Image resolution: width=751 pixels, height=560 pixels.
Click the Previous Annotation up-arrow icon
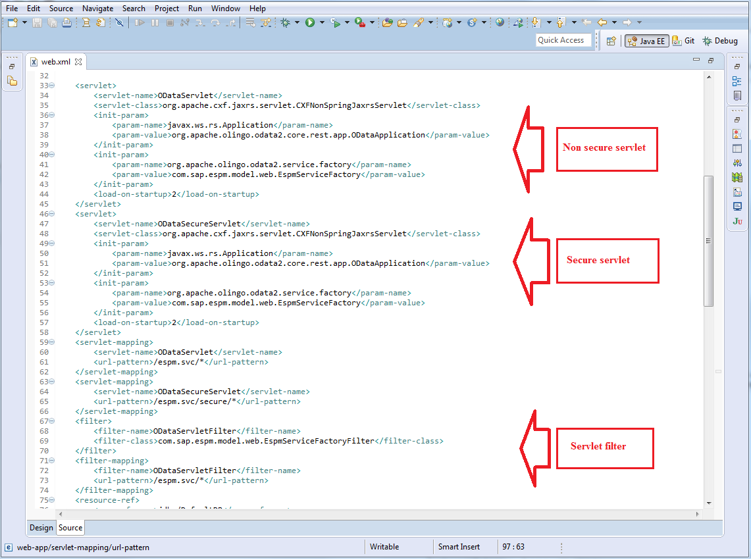[561, 22]
